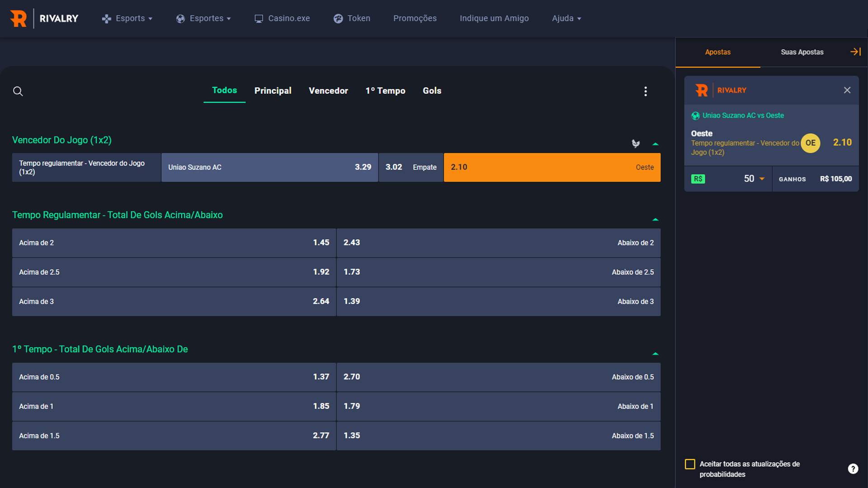This screenshot has width=868, height=488.
Task: Select Abaixo de 2.5 at 1.73
Action: coord(499,272)
